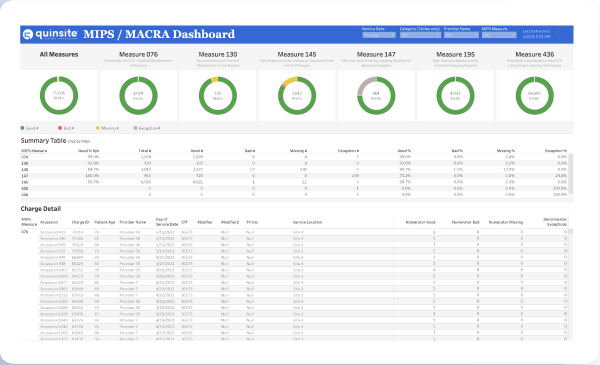Select the Measure 147 donut chart
600x365 pixels.
[376, 95]
